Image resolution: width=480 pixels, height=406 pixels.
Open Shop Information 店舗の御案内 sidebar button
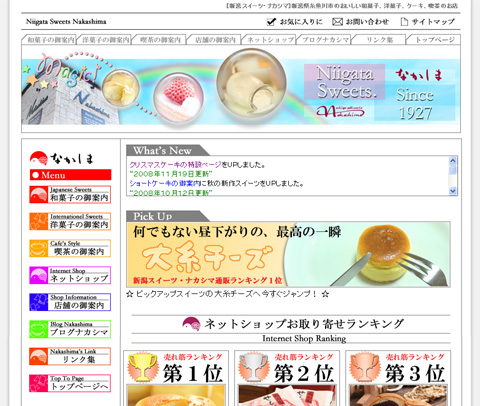point(70,302)
